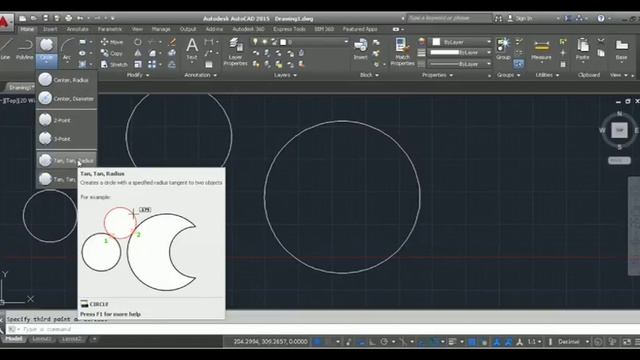Open the Manage ribbon tab
This screenshot has height=360, width=640.
point(161,29)
